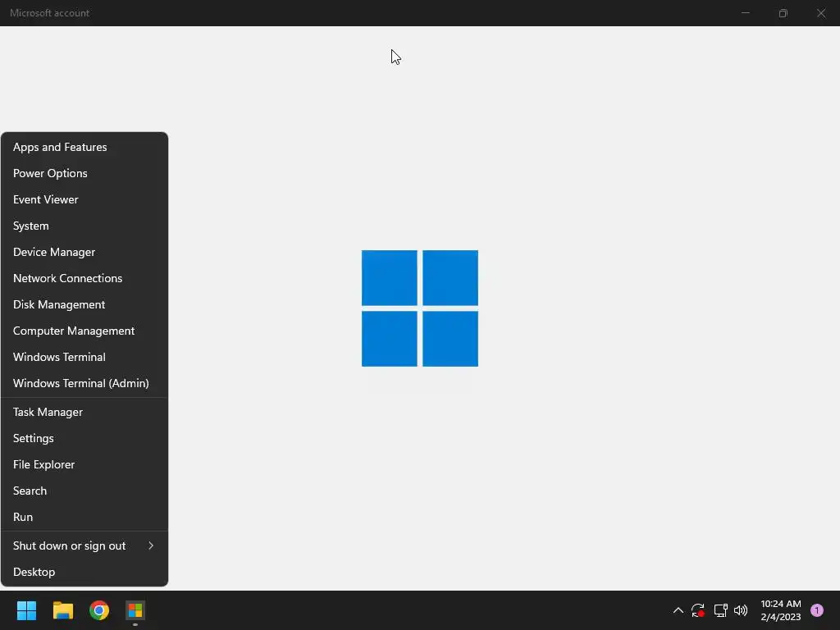
Task: Open the Run dialog entry
Action: 84,517
